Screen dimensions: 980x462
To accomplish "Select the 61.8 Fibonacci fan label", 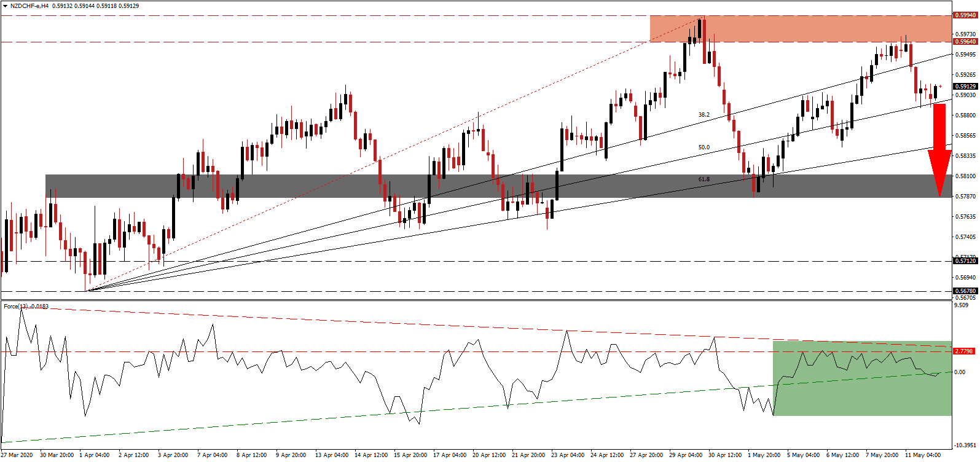I will 704,179.
